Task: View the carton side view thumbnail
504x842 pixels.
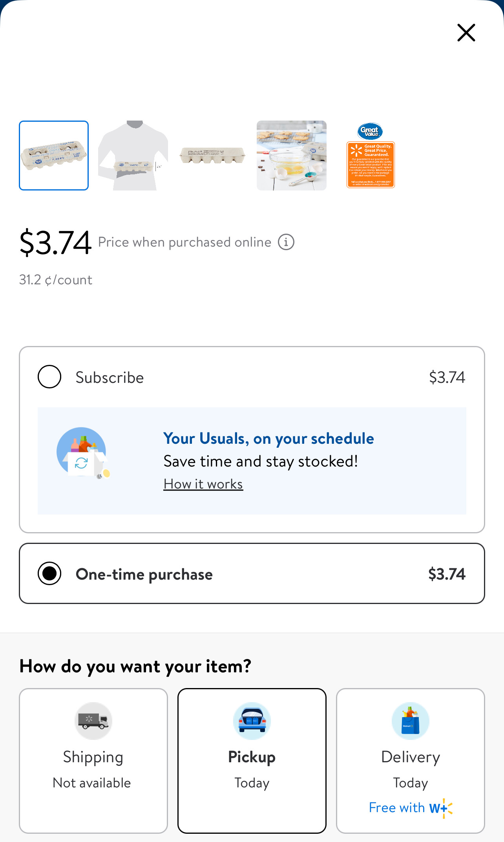Action: (212, 156)
